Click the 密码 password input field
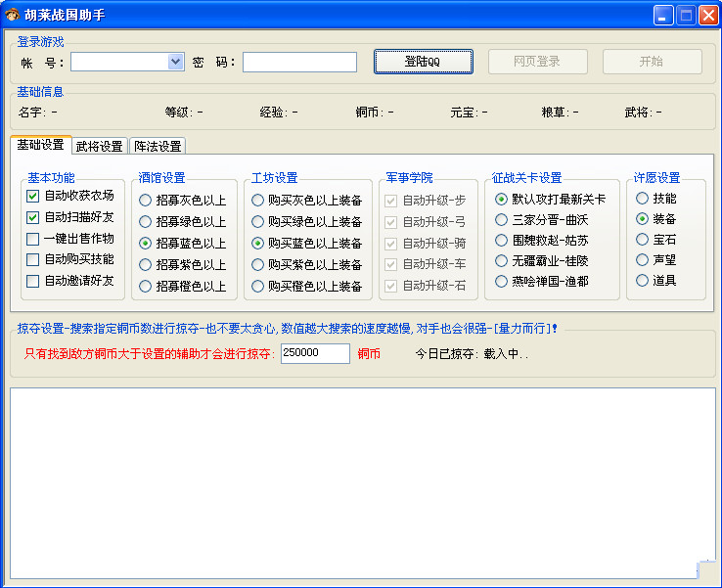 point(299,62)
